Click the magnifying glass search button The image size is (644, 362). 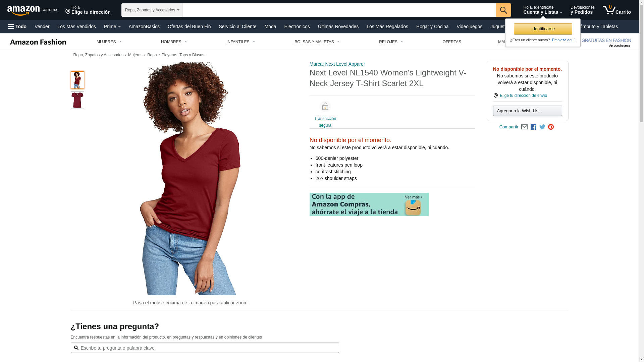pos(503,10)
